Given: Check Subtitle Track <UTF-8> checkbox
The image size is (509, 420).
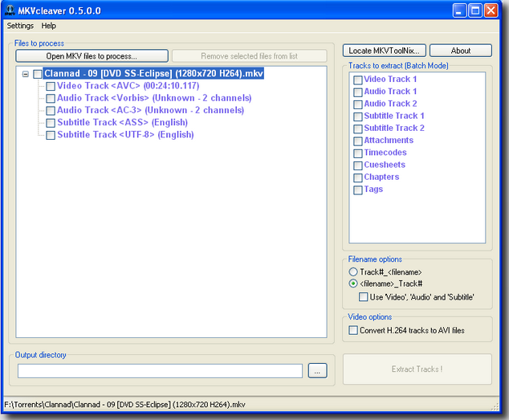Looking at the screenshot, I should point(51,135).
